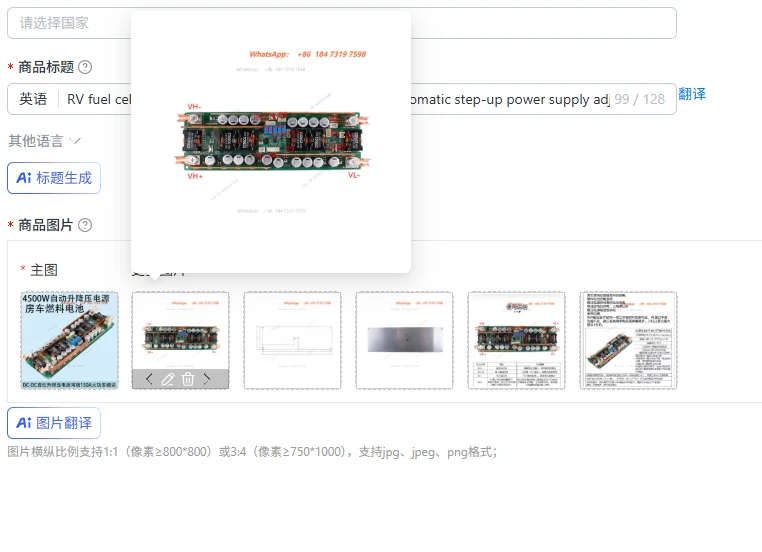Screen dimensions: 762x552
Task: Select the line-drawing diagram thumbnail
Action: (293, 340)
